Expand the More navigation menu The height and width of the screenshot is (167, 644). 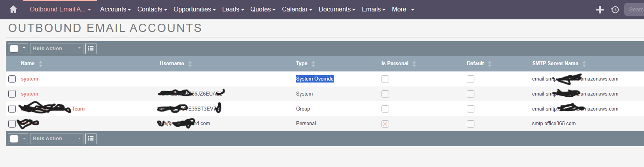click(403, 9)
